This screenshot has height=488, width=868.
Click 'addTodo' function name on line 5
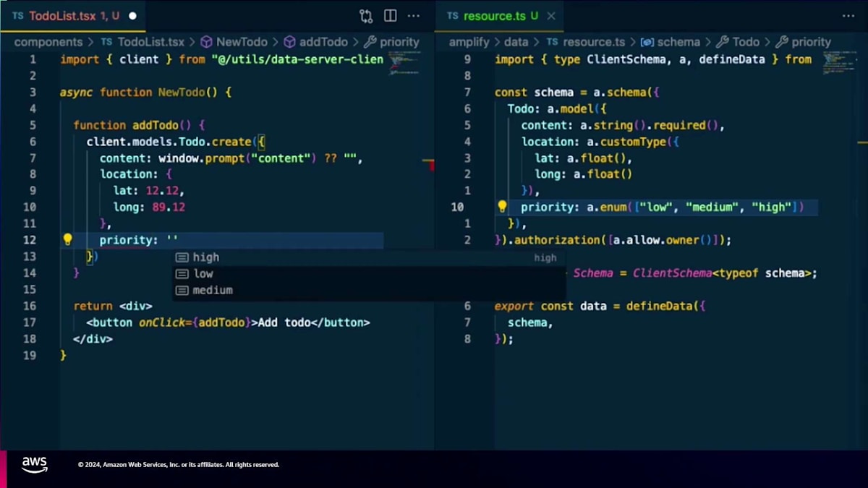click(156, 125)
